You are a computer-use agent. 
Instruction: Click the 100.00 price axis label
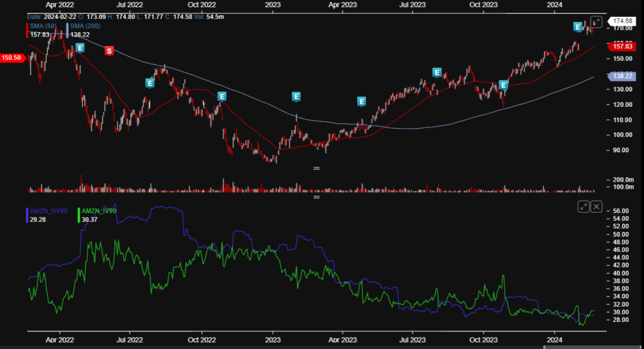click(622, 135)
